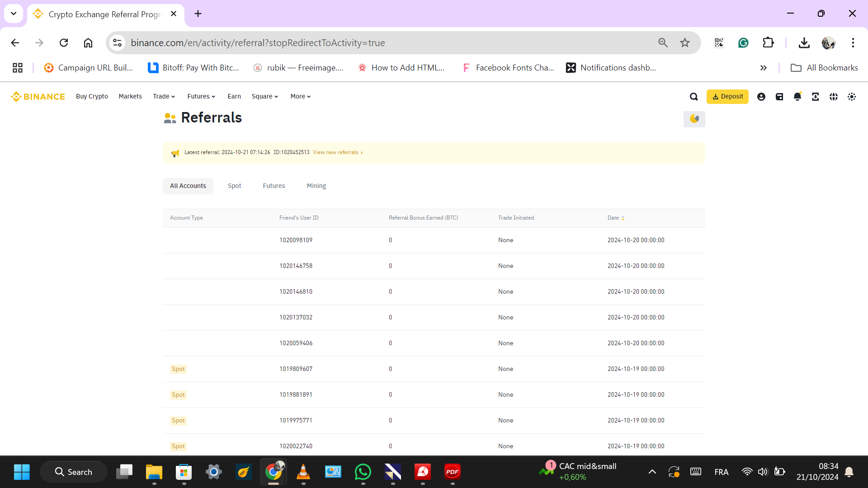Switch to the Mining tab
Viewport: 868px width, 488px height.
(316, 186)
